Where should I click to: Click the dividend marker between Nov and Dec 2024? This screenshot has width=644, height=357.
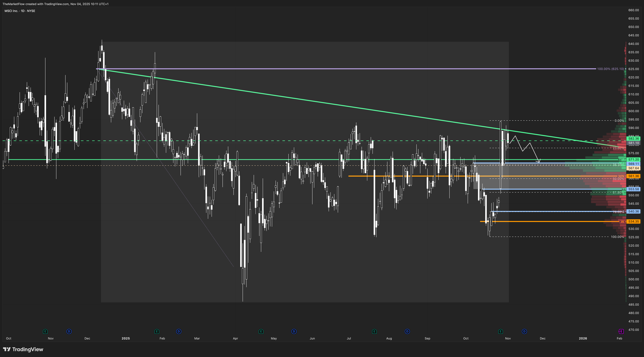click(x=69, y=331)
